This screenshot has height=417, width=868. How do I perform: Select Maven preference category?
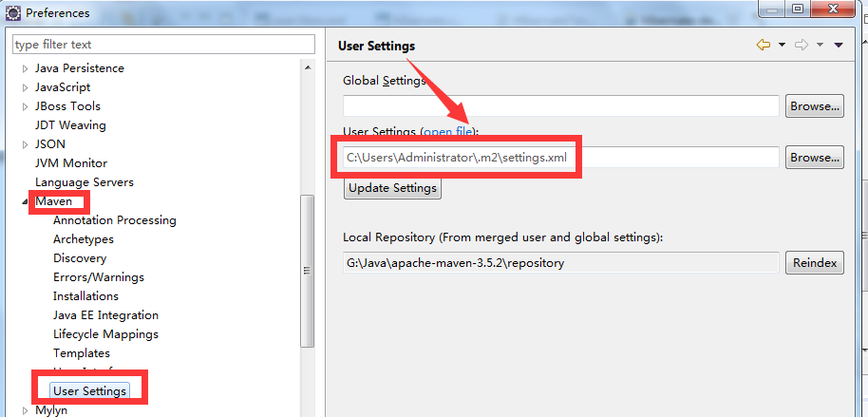coord(54,201)
